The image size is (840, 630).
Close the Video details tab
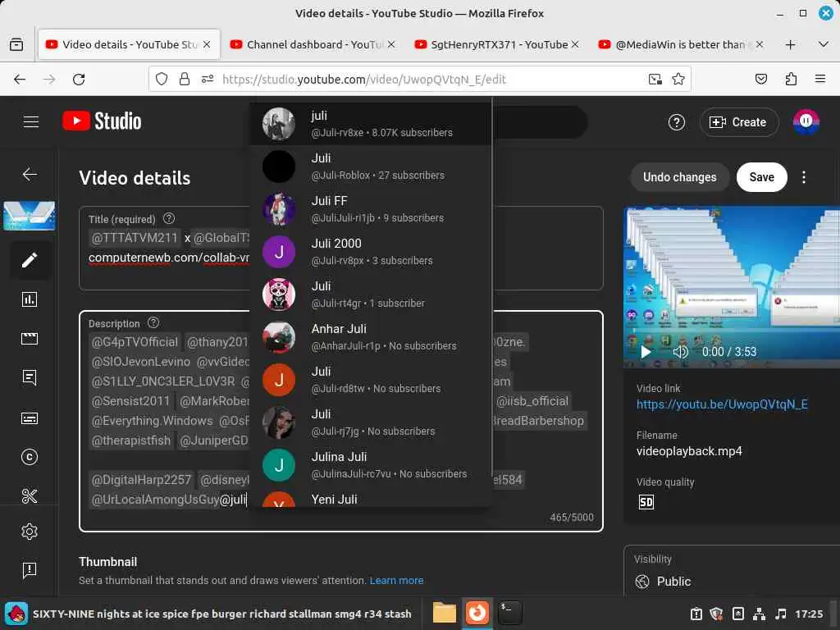tap(207, 44)
